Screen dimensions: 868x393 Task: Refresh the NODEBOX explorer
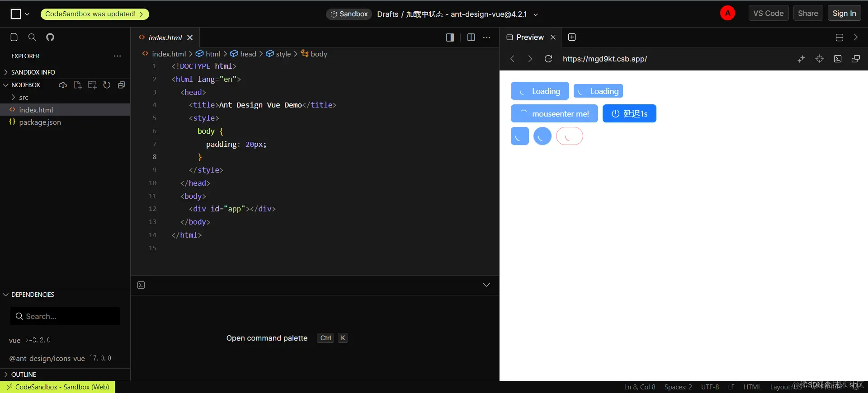107,85
